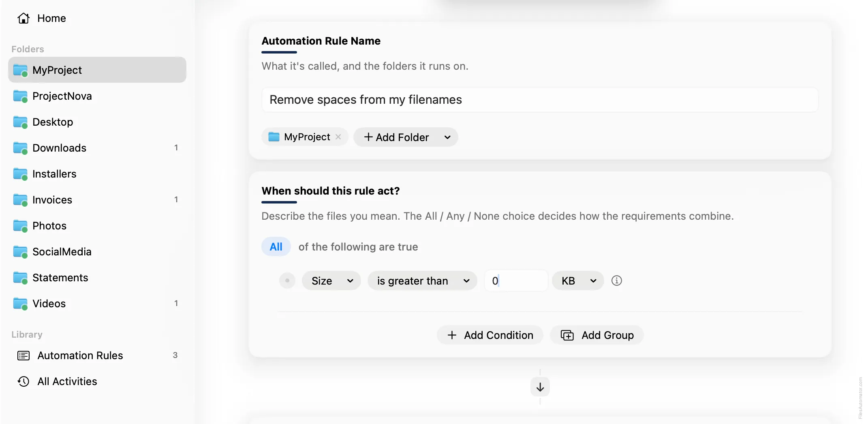Select the MyProject folder in sidebar
This screenshot has height=424, width=868.
click(x=97, y=70)
